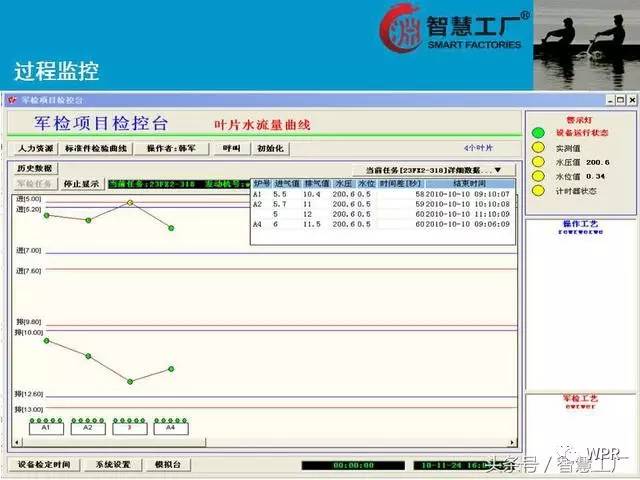Click the yellow 实测值 indicator light
640x480 pixels.
pos(537,146)
